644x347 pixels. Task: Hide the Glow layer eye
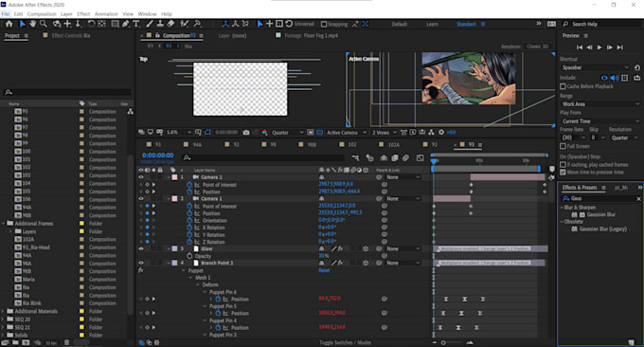coord(141,248)
